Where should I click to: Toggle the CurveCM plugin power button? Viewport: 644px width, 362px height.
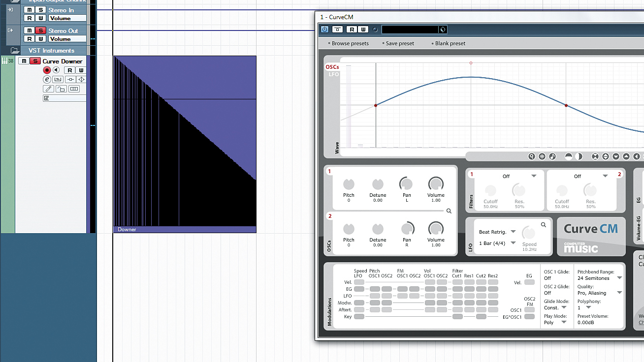(324, 30)
